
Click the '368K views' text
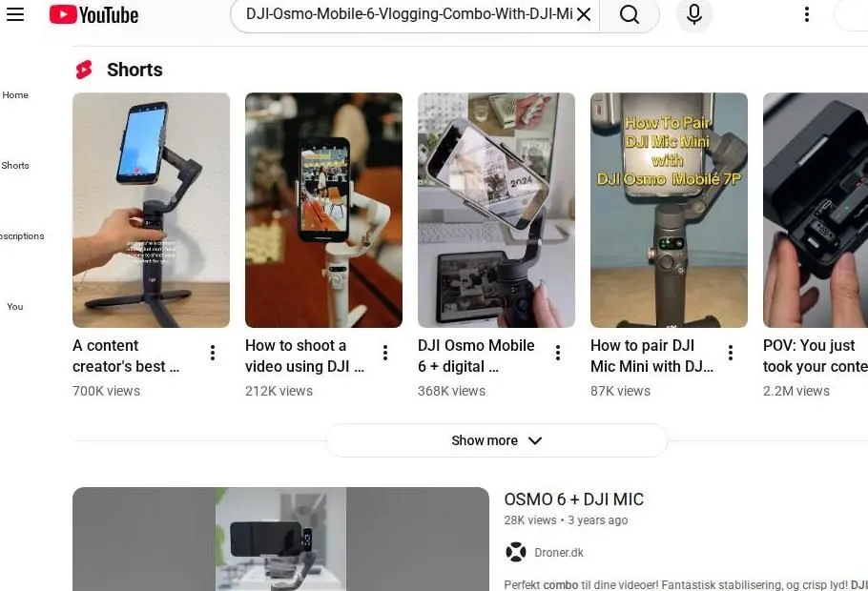pos(452,391)
